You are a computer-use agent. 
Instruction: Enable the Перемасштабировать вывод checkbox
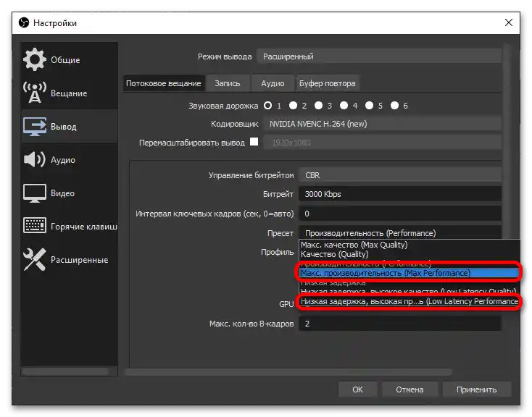(x=254, y=141)
